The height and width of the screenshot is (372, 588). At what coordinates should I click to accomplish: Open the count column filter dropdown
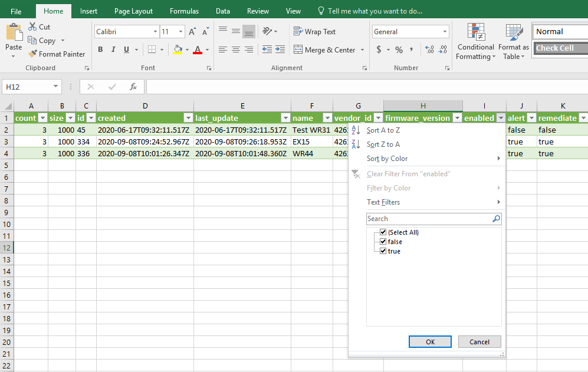(x=42, y=118)
